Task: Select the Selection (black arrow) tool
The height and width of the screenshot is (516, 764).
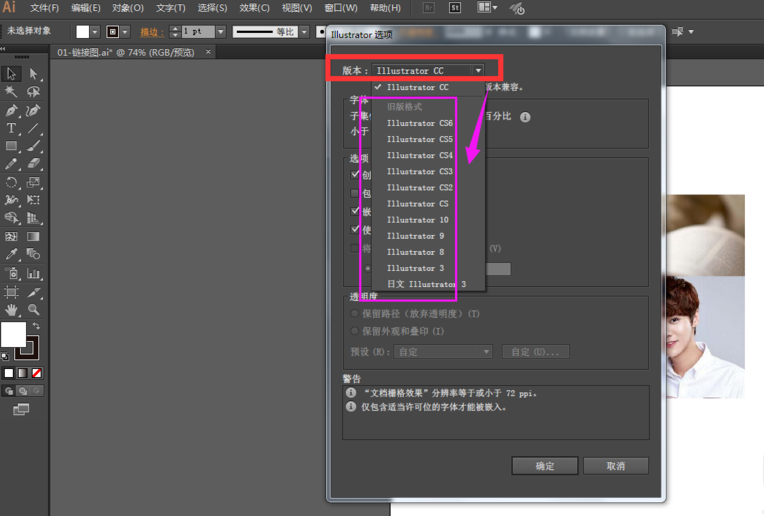Action: [12, 74]
